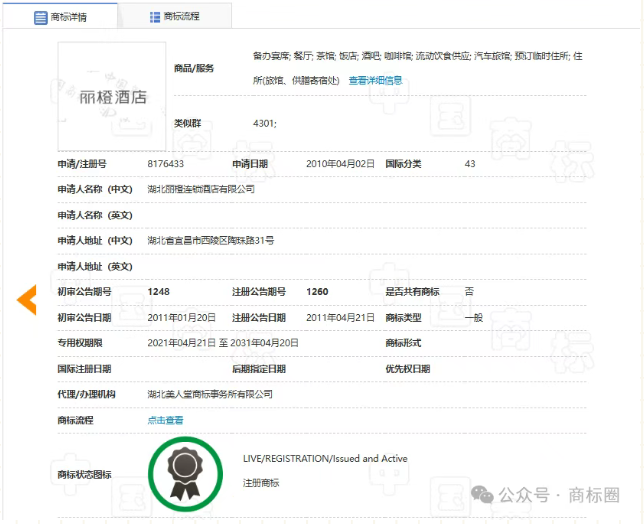644x524 pixels.
Task: Click the agency name 湖北美人鱼商标事务所有限公司
Action: [210, 394]
